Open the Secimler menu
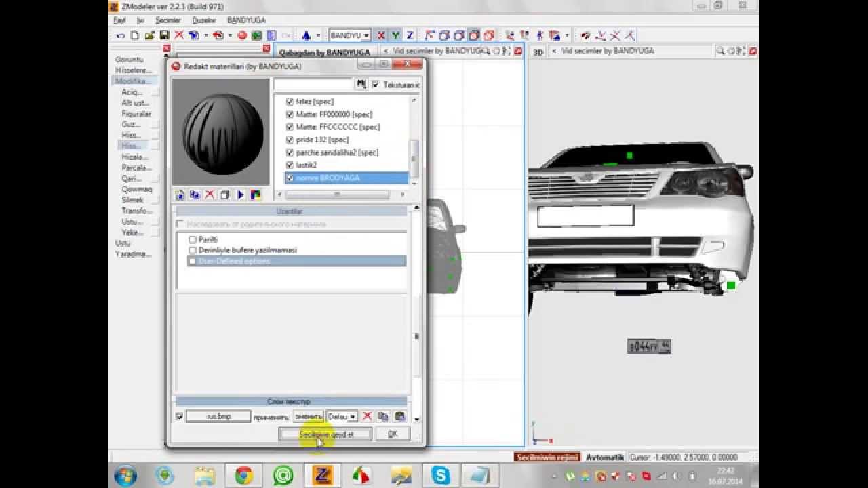This screenshot has width=868, height=488. [x=168, y=20]
